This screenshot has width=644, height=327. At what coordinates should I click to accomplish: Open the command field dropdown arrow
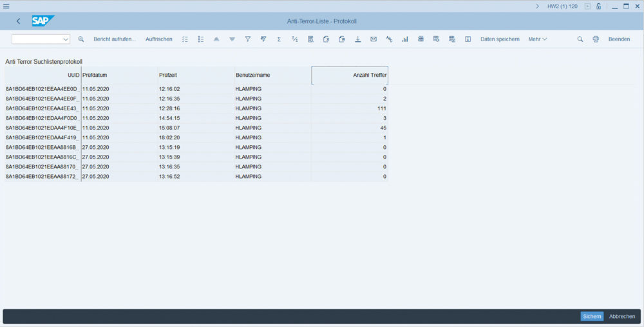pos(66,39)
